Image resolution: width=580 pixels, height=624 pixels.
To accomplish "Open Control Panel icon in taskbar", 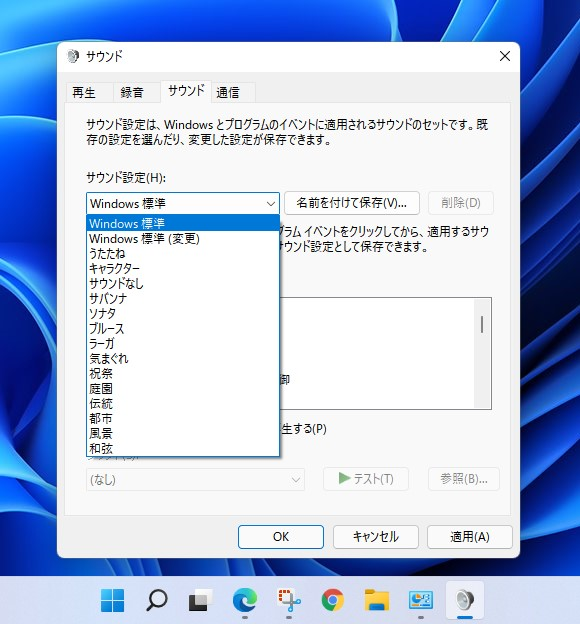I will [421, 600].
